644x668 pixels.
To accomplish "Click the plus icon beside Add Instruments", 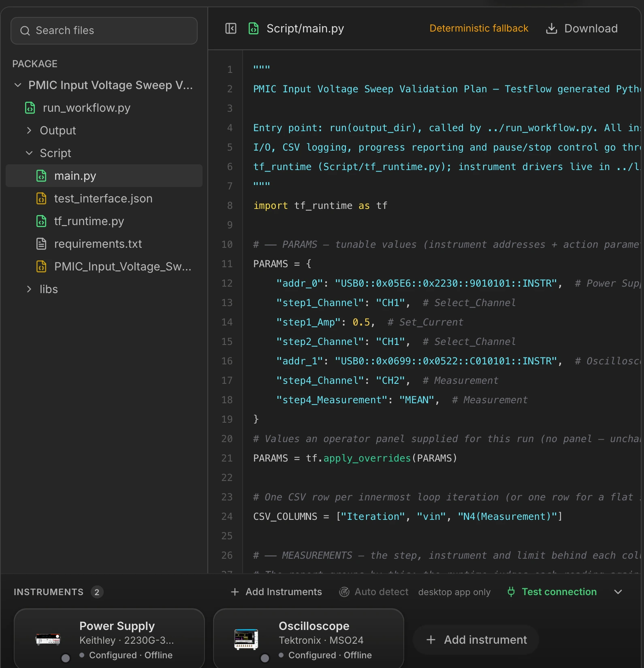I will (x=235, y=592).
